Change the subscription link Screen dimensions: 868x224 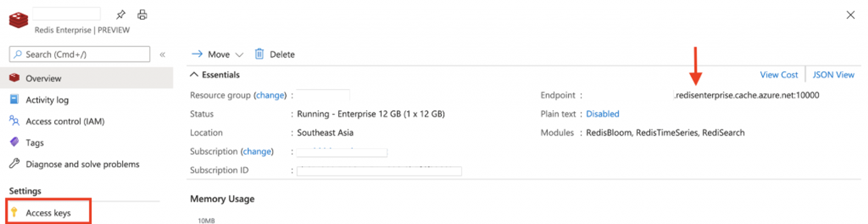[x=257, y=151]
